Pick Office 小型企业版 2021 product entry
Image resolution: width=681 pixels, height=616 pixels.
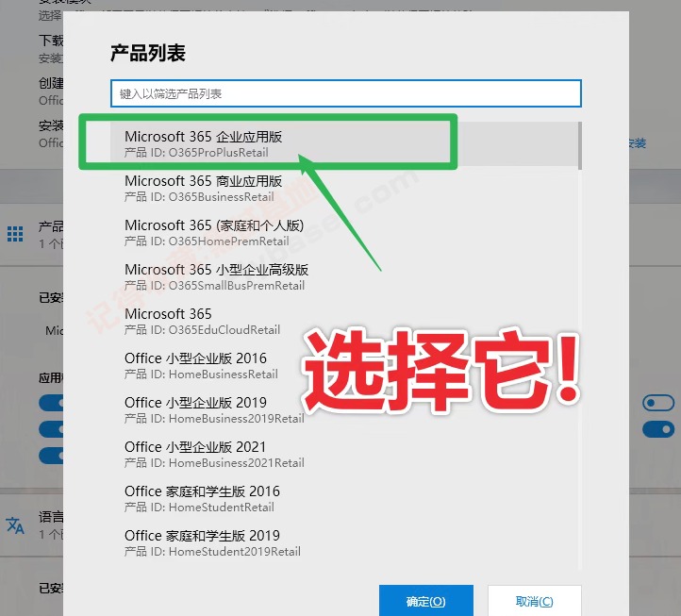point(344,454)
